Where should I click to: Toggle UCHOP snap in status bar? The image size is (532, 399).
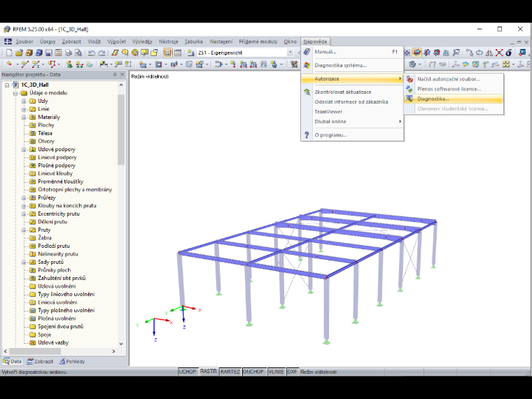tap(188, 372)
